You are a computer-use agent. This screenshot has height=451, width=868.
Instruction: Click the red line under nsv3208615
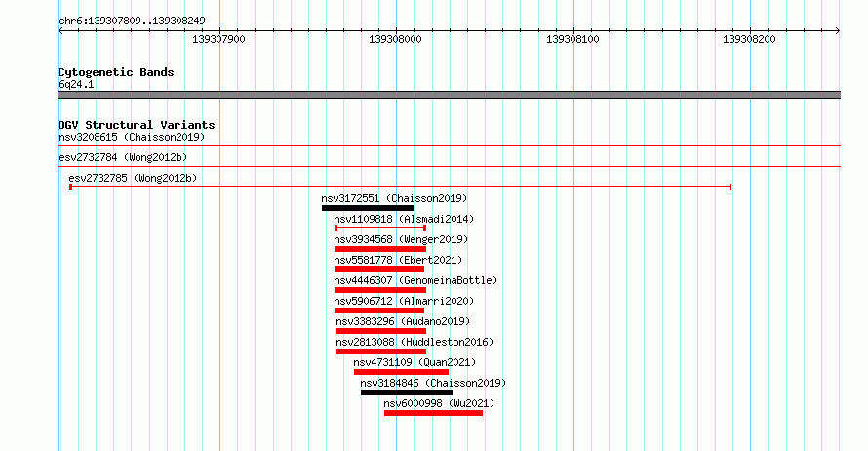click(449, 145)
